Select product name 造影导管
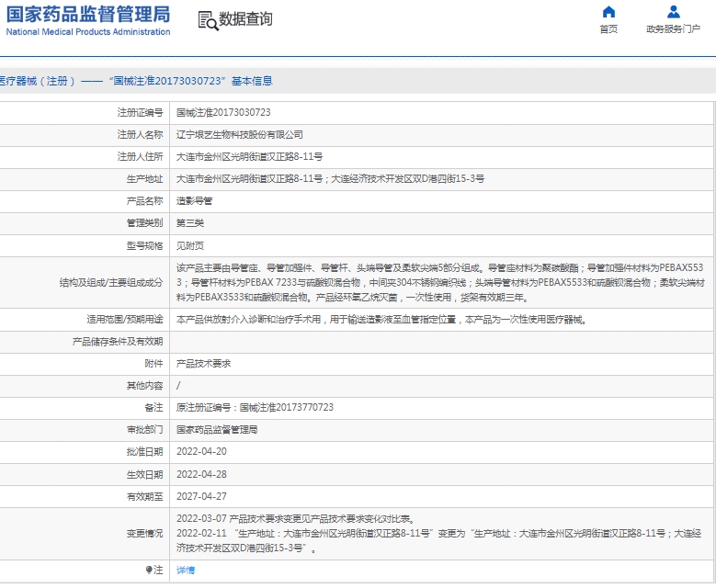The height and width of the screenshot is (588, 716). click(195, 201)
